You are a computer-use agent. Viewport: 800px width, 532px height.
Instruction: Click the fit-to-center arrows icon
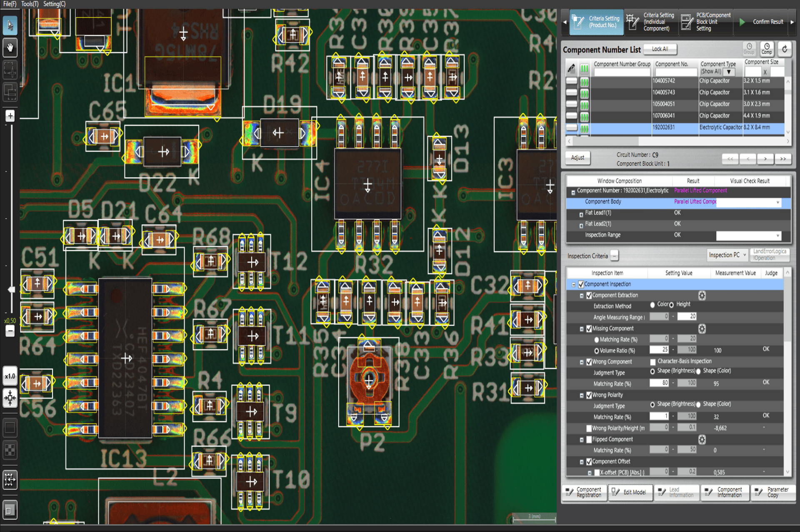(10, 398)
